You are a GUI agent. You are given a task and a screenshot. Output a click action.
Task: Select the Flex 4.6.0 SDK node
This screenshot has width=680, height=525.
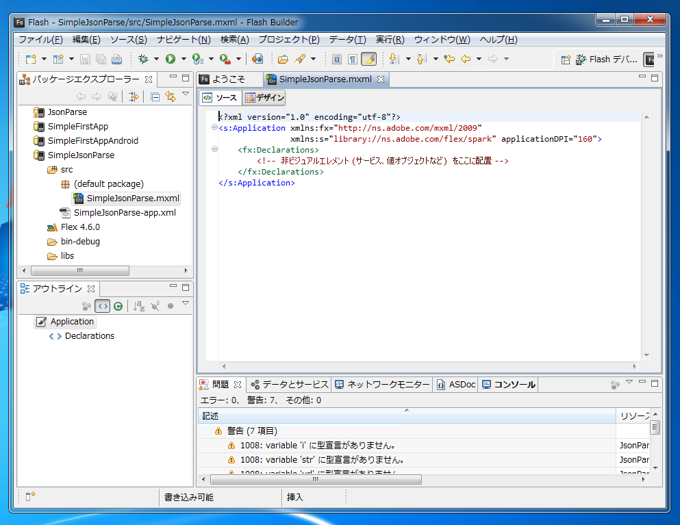click(74, 227)
